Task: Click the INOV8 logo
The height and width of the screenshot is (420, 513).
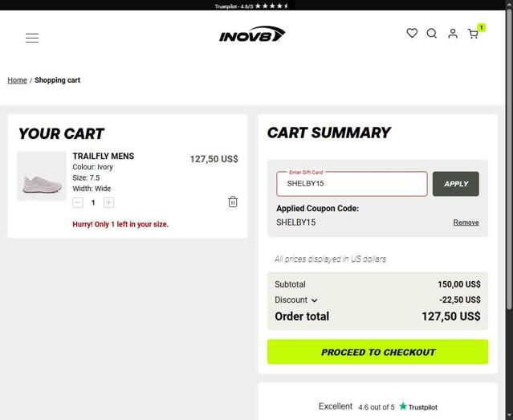Action: (x=252, y=34)
